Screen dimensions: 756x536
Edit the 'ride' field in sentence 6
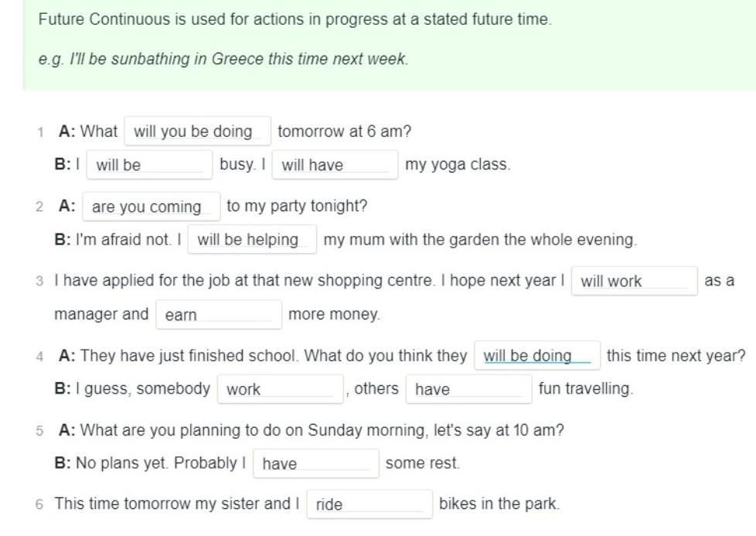(x=369, y=504)
